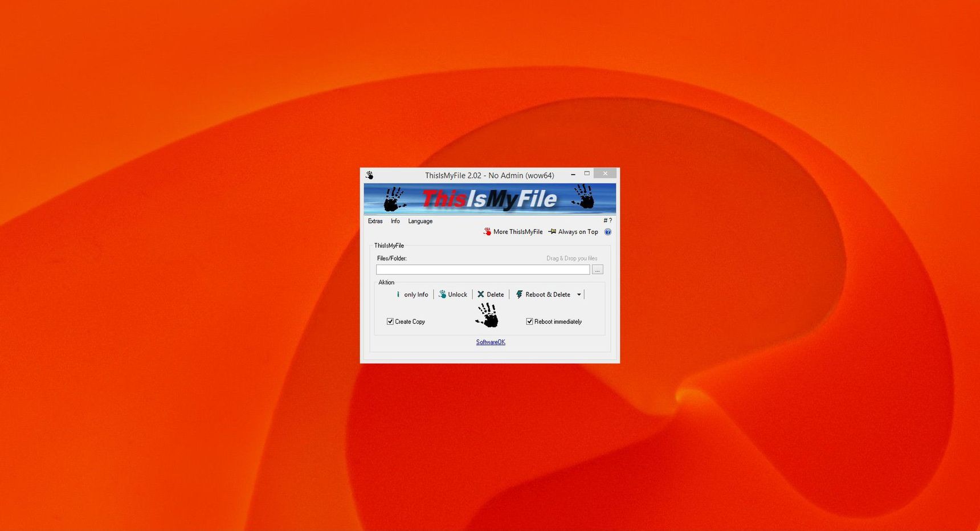This screenshot has width=980, height=531.
Task: Uncheck the Create Copy checkbox
Action: click(x=390, y=321)
